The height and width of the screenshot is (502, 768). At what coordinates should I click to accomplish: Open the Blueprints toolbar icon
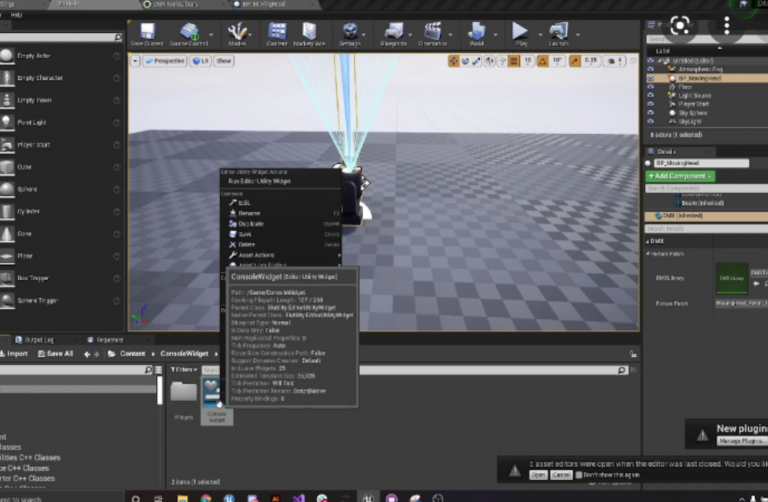[x=393, y=34]
